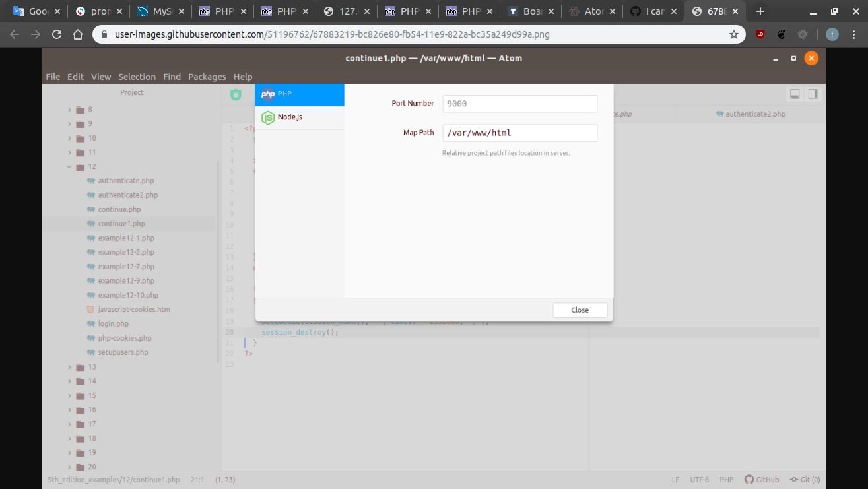Open browser profile avatar
868x489 pixels.
click(832, 34)
